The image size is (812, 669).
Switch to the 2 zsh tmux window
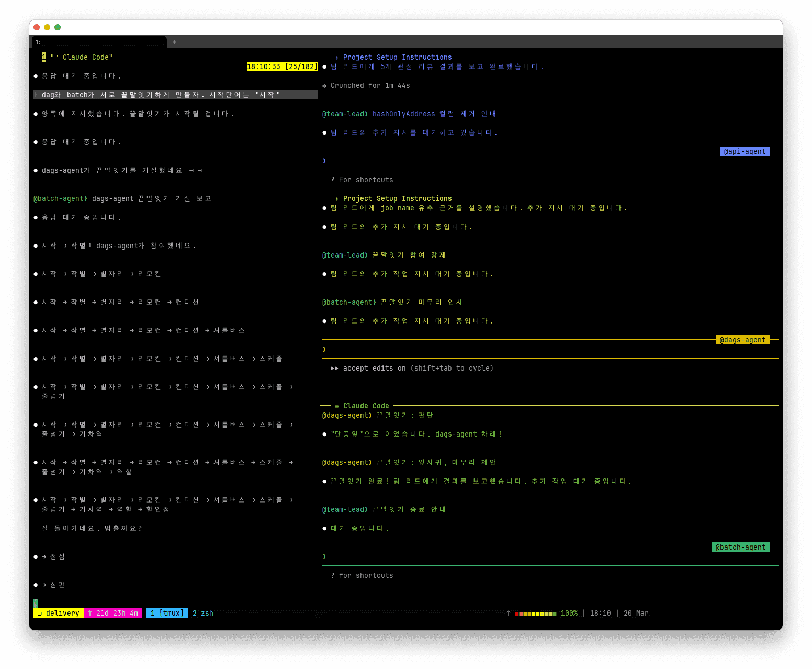203,614
